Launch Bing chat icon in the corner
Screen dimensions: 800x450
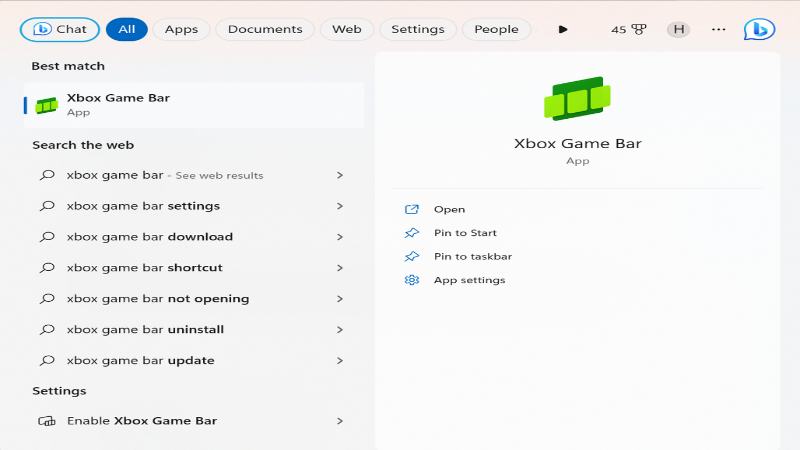coord(759,30)
